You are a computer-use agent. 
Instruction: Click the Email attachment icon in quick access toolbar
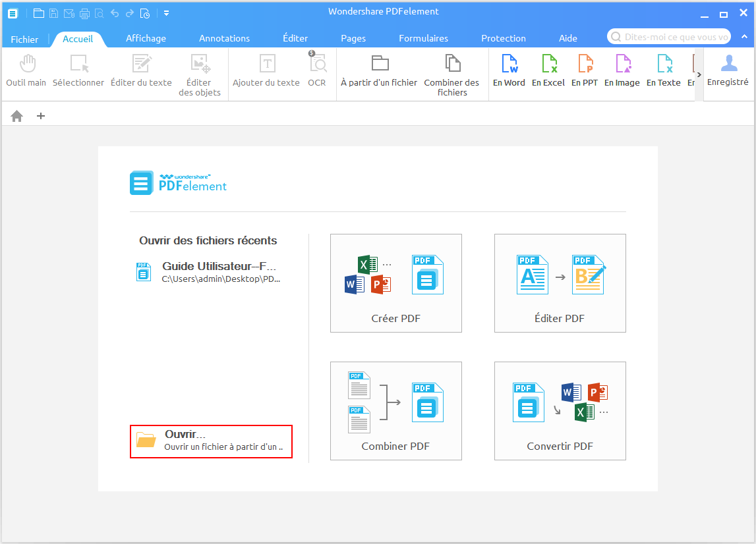click(x=69, y=13)
